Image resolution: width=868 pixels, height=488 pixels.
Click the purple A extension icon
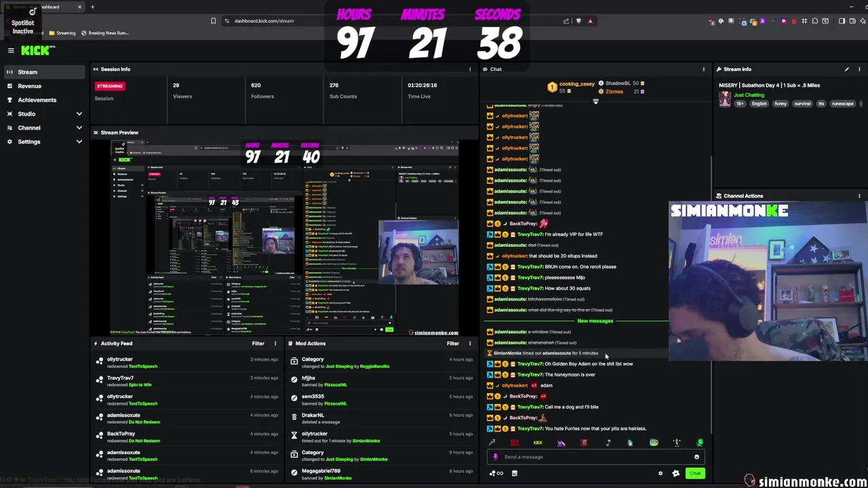point(762,21)
